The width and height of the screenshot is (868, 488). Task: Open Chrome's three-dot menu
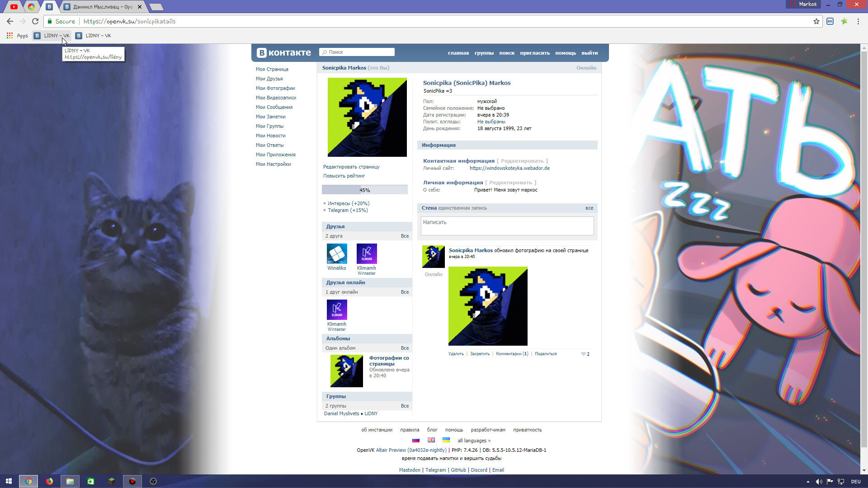point(858,21)
